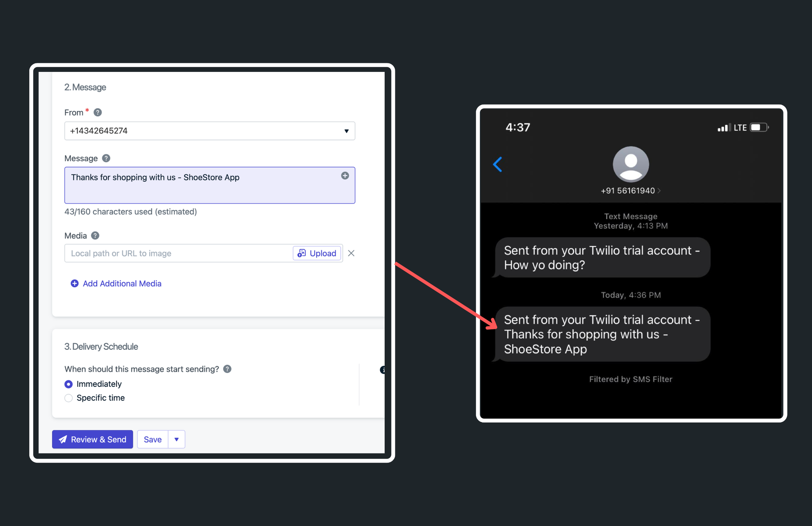The height and width of the screenshot is (526, 812).
Task: Click the Upload media button
Action: click(317, 253)
